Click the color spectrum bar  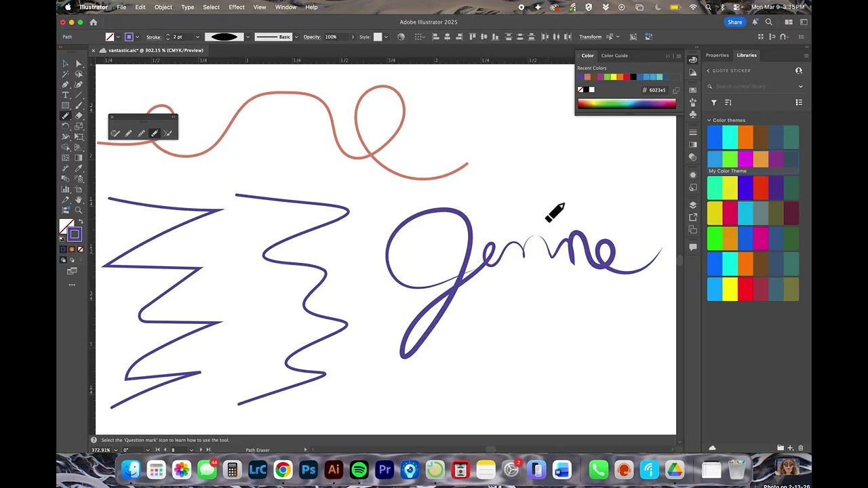coord(627,104)
